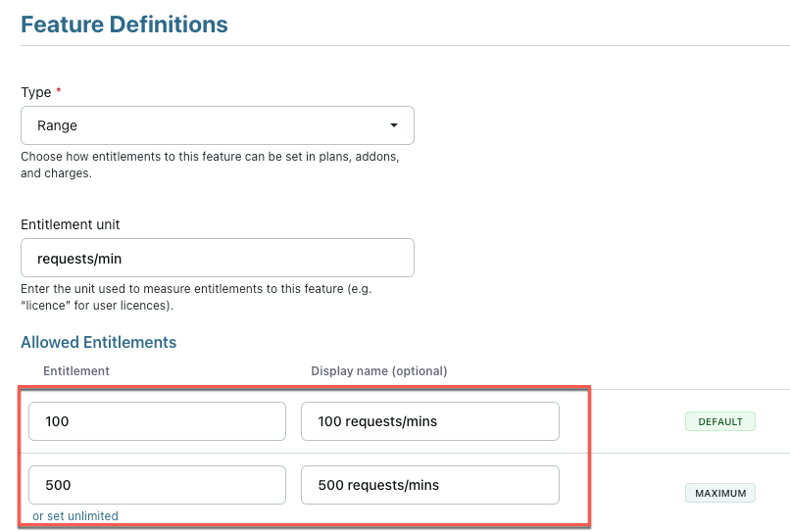790x532 pixels.
Task: Select the entitlement field containing 500
Action: click(157, 485)
